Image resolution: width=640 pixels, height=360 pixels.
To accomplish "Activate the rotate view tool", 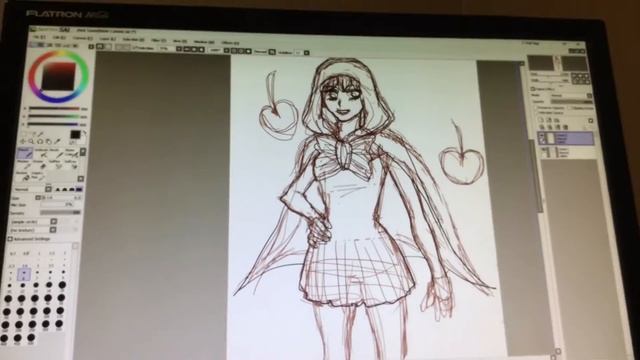I will (40, 142).
